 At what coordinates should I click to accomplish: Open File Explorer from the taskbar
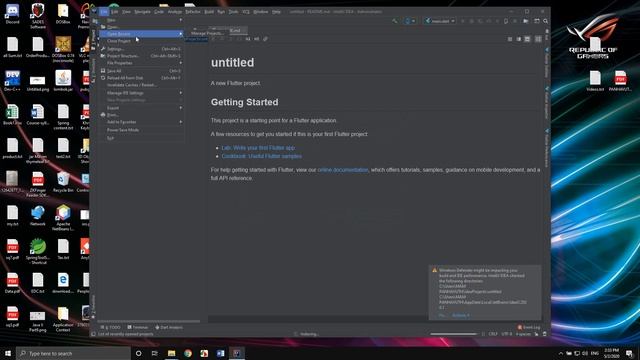171,353
